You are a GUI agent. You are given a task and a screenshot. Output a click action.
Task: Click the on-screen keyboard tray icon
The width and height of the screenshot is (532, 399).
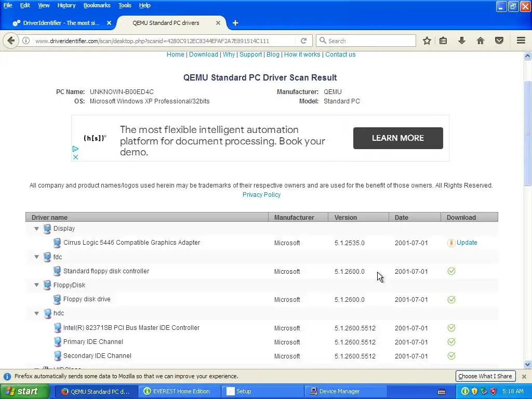[442, 392]
